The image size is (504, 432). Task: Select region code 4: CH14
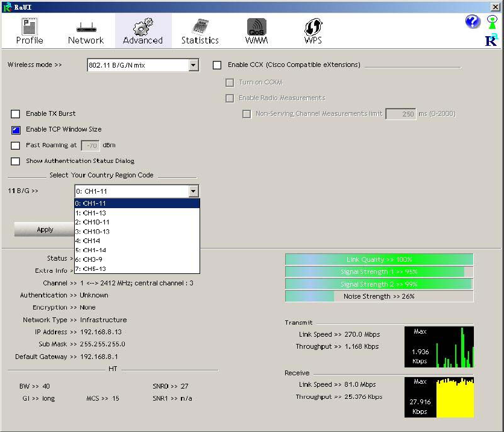point(137,241)
